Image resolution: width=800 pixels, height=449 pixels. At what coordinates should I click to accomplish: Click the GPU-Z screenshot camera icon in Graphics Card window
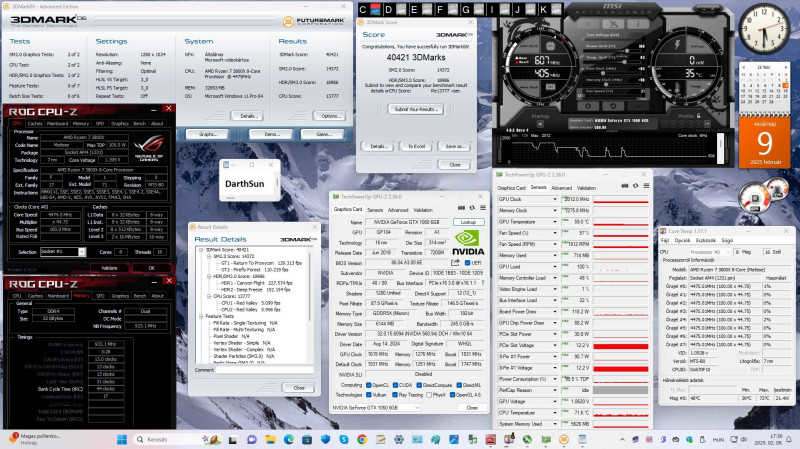[461, 208]
